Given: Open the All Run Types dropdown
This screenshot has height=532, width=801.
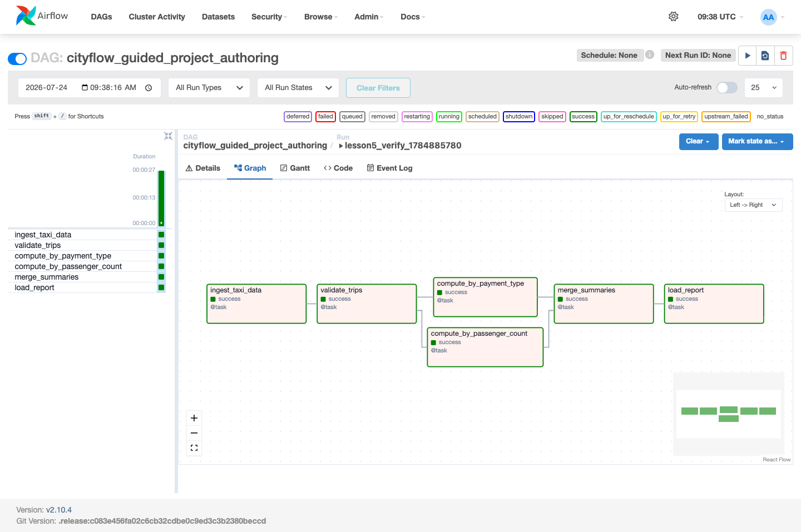Looking at the screenshot, I should pyautogui.click(x=209, y=88).
